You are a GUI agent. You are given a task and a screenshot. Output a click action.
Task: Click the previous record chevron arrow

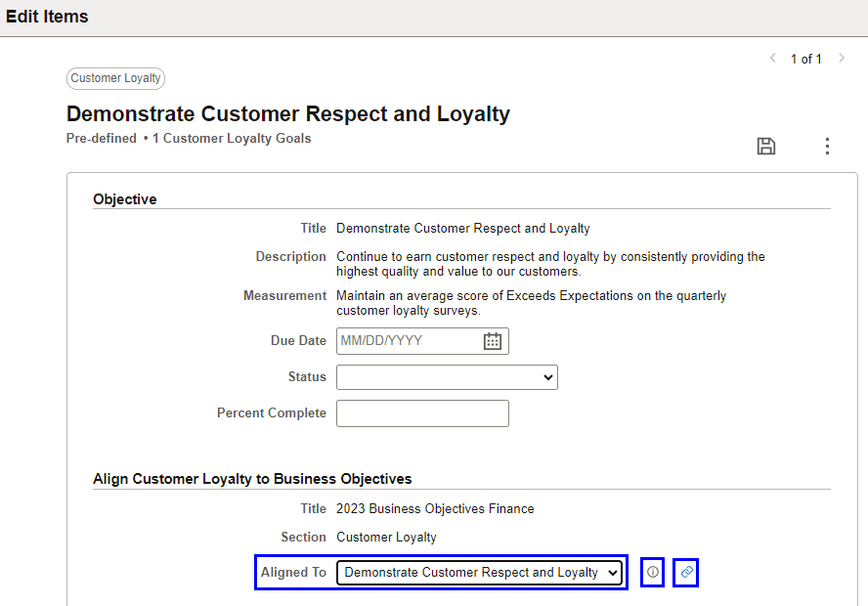tap(772, 59)
